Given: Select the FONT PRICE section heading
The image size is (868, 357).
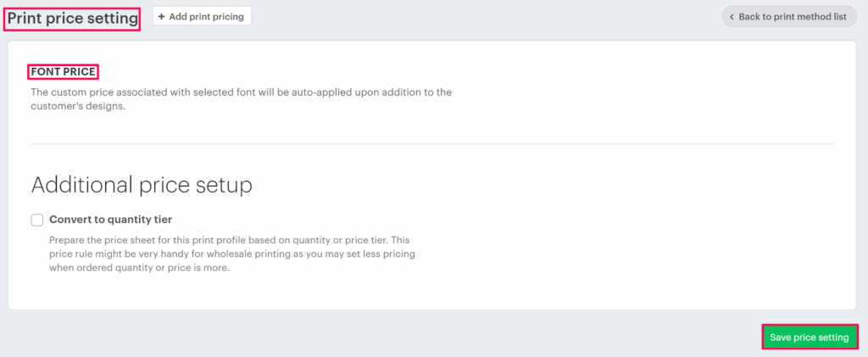Looking at the screenshot, I should pyautogui.click(x=64, y=72).
